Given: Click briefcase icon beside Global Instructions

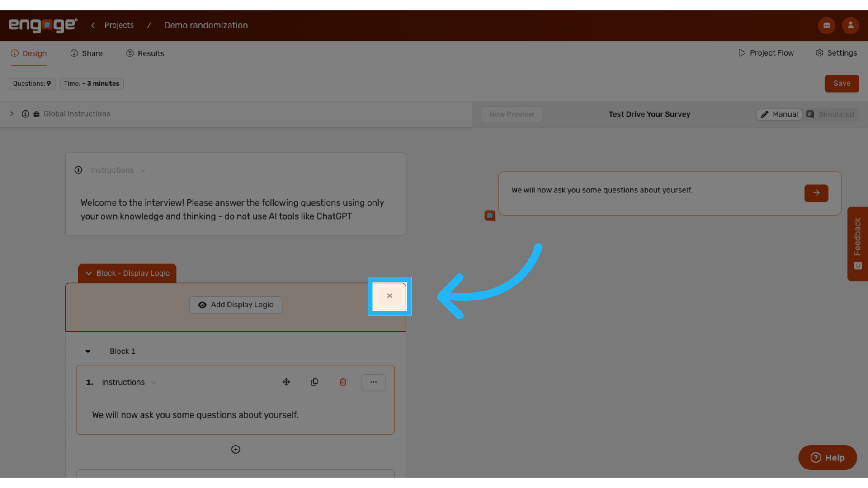Looking at the screenshot, I should pyautogui.click(x=37, y=114).
